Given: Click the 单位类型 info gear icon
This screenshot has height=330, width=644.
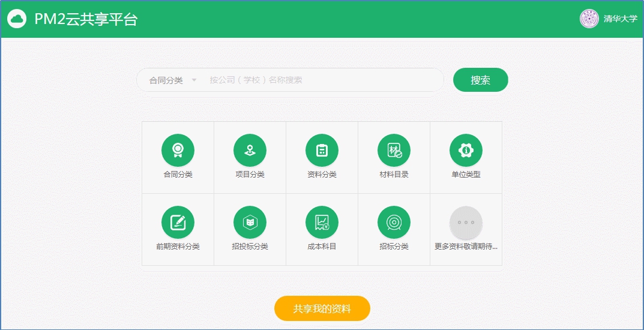Looking at the screenshot, I should (466, 150).
